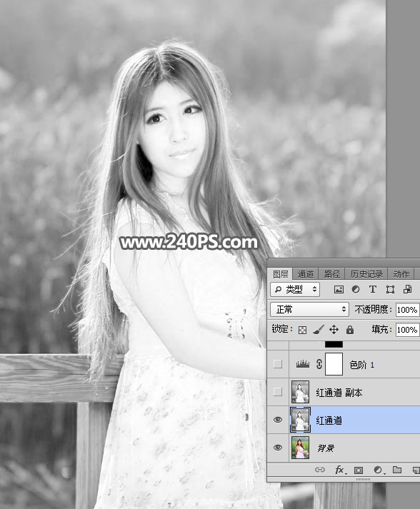Filter layers by smart objects icon

tap(407, 289)
